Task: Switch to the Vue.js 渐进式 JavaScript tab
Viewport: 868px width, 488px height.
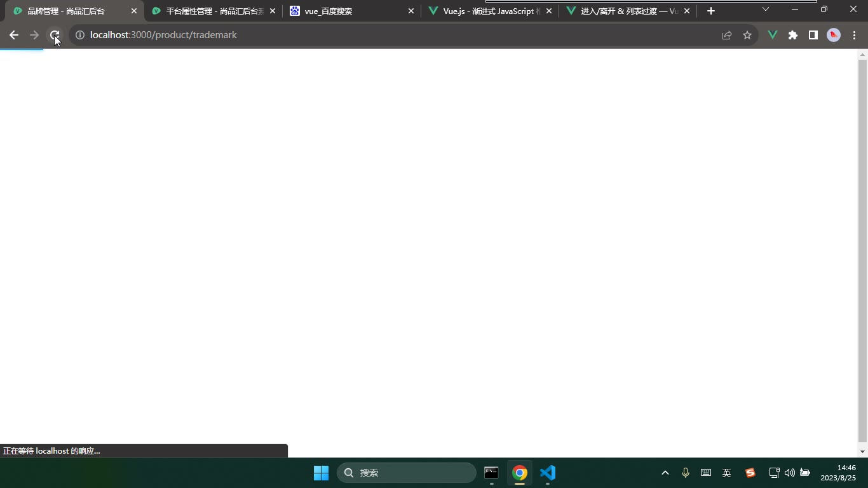Action: tap(490, 11)
